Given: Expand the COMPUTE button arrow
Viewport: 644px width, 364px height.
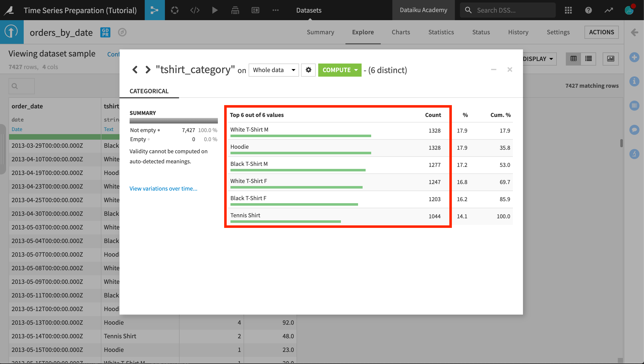Looking at the screenshot, I should 356,70.
